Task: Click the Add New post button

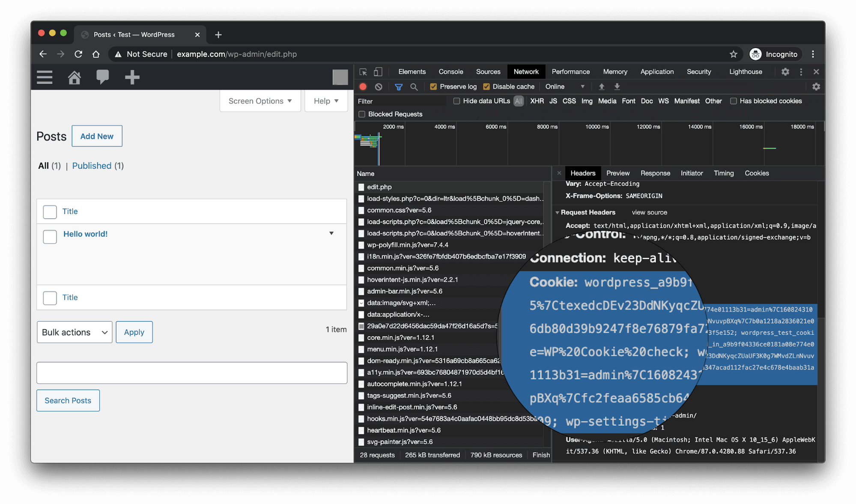Action: pyautogui.click(x=97, y=136)
